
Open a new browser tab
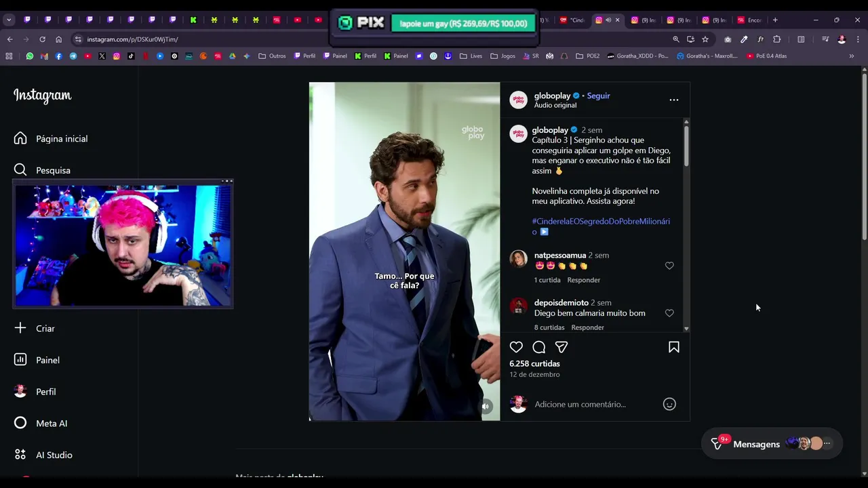tap(775, 20)
